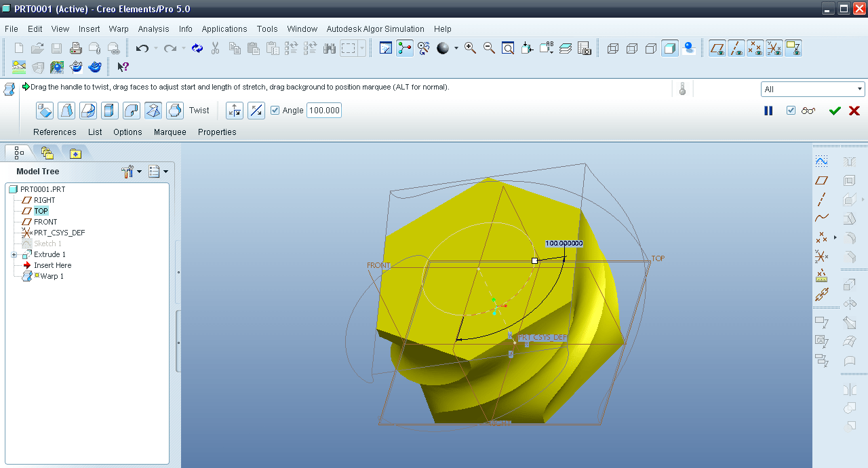The width and height of the screenshot is (868, 468).
Task: Toggle datum planes display
Action: (717, 48)
